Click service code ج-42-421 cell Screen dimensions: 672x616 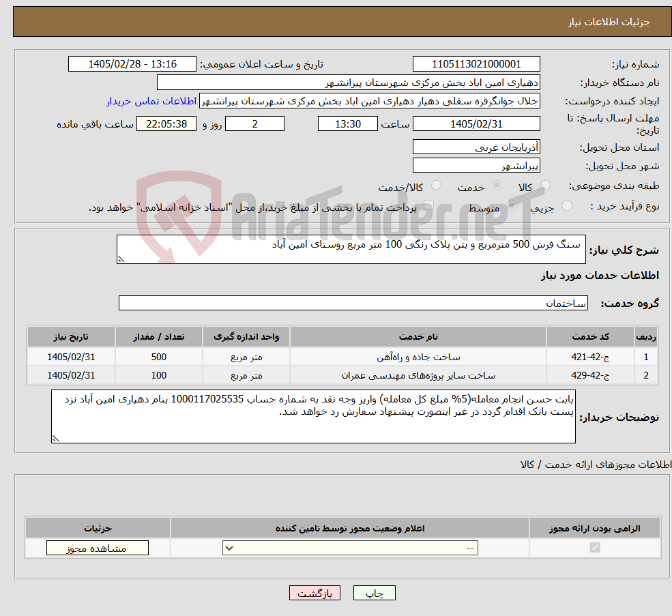[x=590, y=357]
